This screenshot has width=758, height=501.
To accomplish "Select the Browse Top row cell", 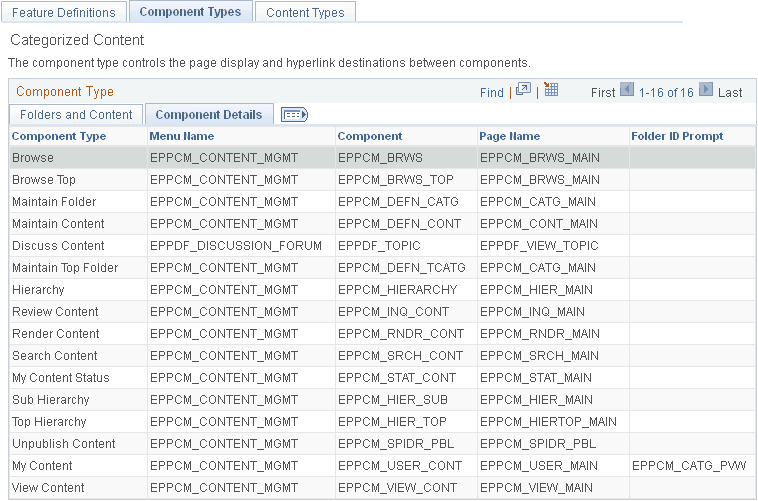I will pyautogui.click(x=78, y=180).
